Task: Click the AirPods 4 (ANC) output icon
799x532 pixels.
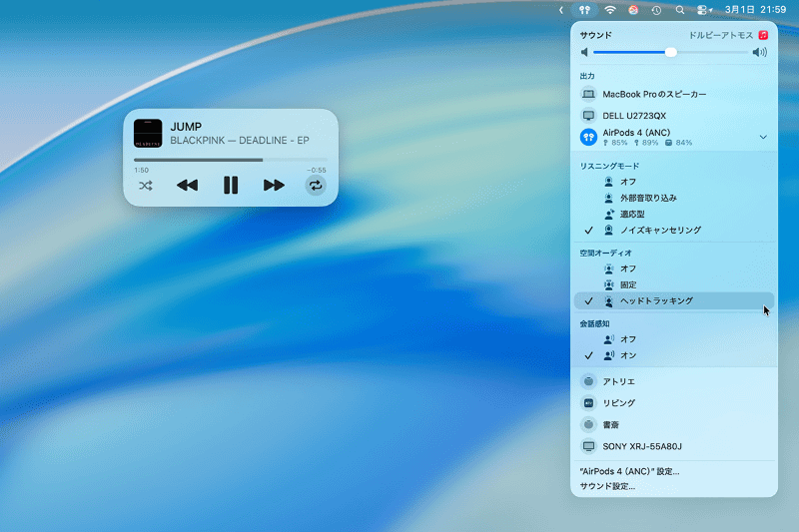Action: point(588,137)
